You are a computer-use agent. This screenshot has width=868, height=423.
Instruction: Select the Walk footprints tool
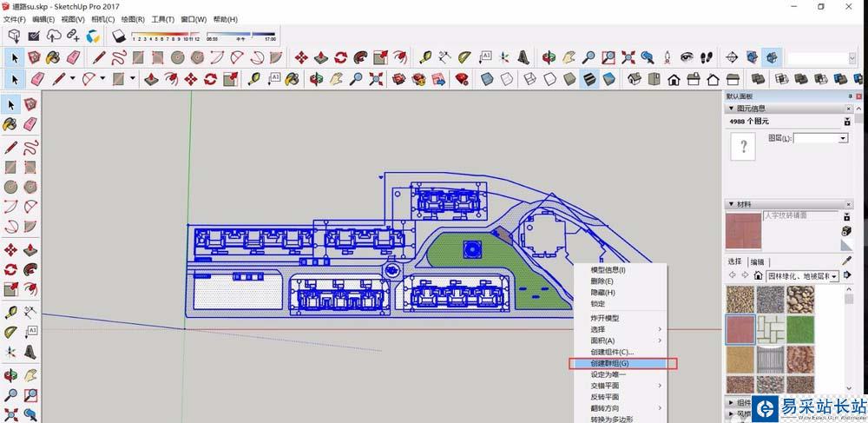(707, 57)
